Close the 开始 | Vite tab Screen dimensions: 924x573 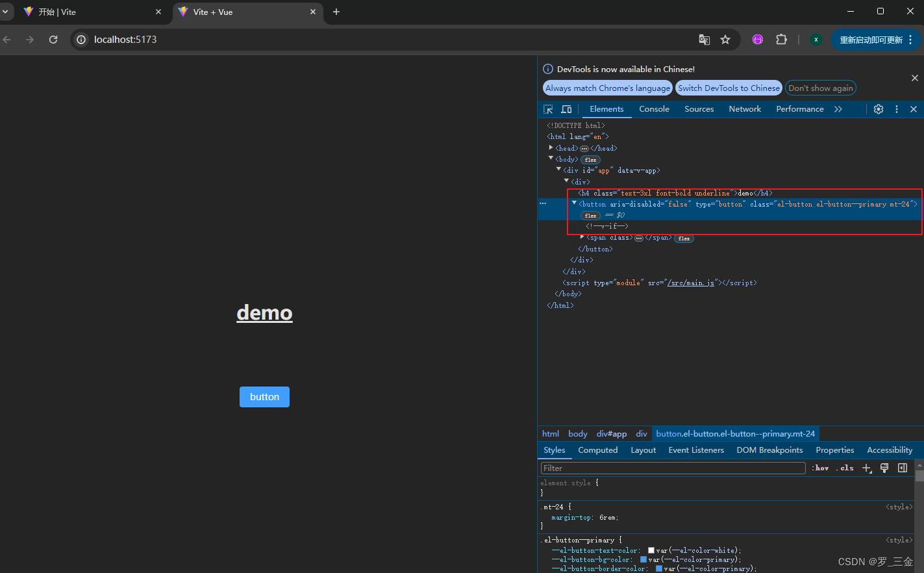[x=158, y=12]
